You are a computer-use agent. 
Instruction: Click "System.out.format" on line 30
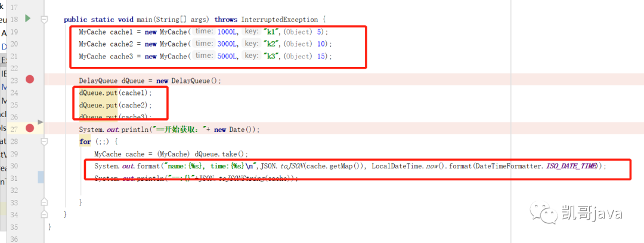pyautogui.click(x=128, y=166)
